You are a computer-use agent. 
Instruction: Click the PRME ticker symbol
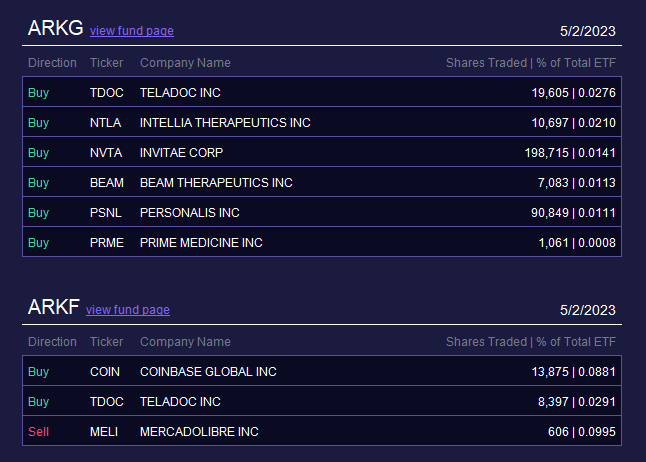pyautogui.click(x=107, y=242)
